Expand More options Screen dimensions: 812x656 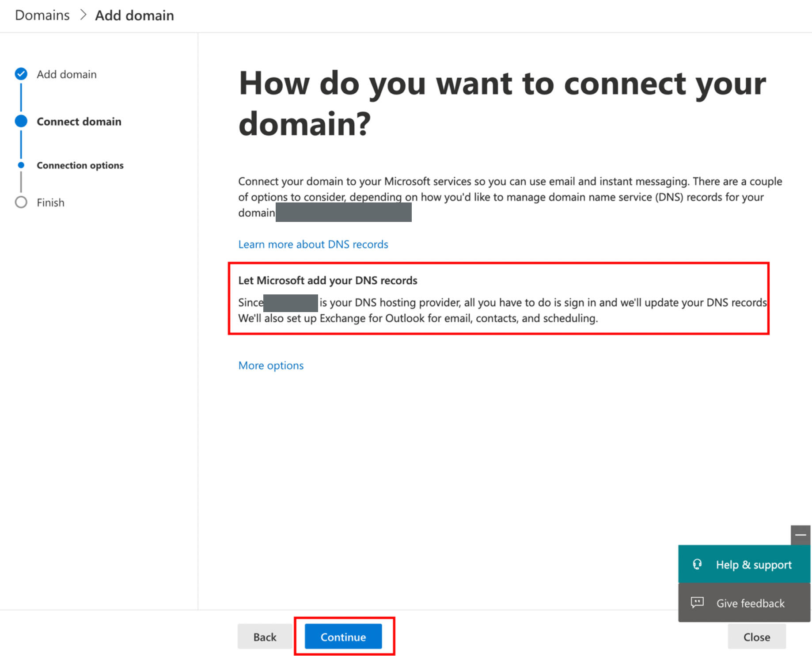pos(271,366)
